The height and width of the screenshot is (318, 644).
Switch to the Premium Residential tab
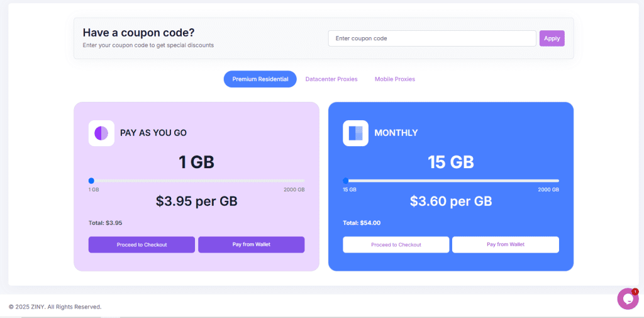pyautogui.click(x=260, y=79)
